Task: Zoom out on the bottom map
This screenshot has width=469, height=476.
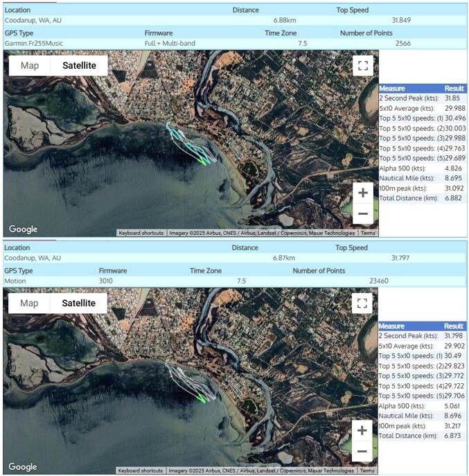Action: click(x=362, y=452)
